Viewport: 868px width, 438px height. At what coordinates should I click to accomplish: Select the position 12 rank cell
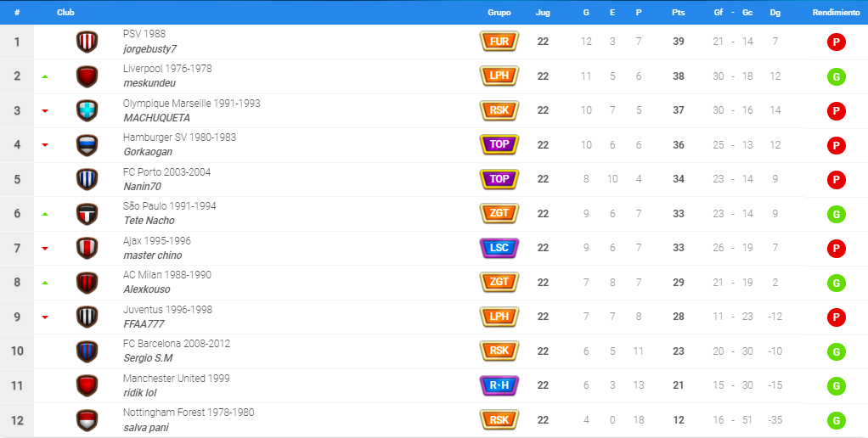pos(17,420)
